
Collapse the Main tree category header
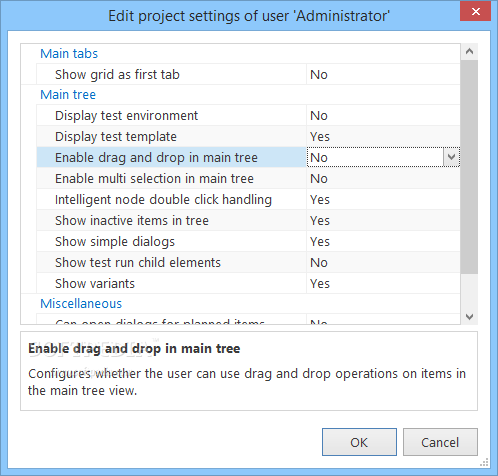point(68,95)
